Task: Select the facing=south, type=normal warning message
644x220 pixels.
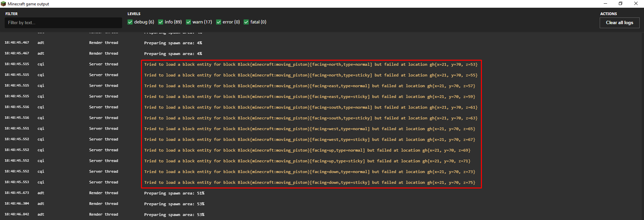Action: coord(310,107)
